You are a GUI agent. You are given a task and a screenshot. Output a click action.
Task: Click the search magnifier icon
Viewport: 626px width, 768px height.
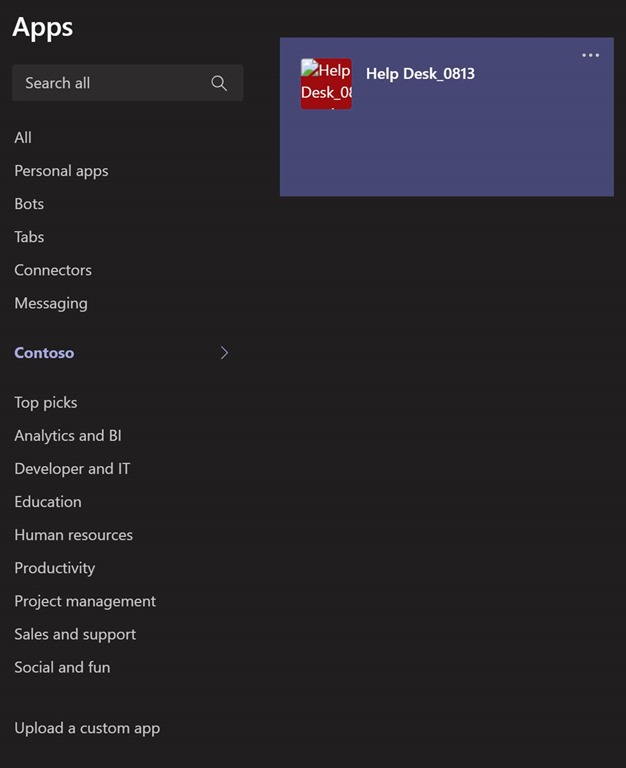click(x=219, y=83)
